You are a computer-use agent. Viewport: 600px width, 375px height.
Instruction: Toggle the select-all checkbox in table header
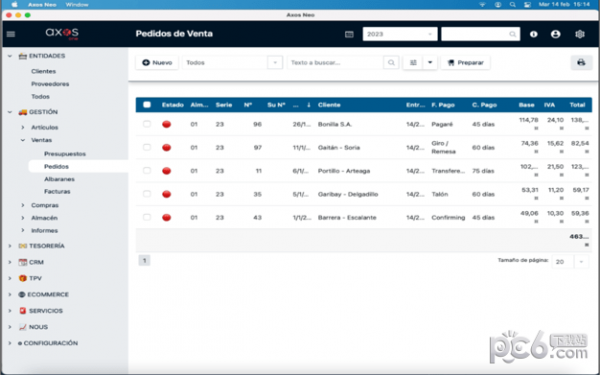pos(147,105)
